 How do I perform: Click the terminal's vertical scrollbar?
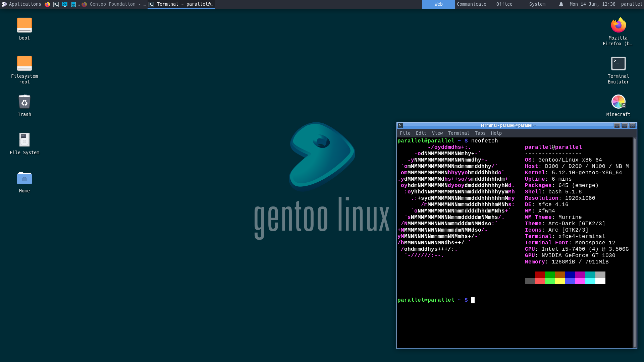pos(634,243)
